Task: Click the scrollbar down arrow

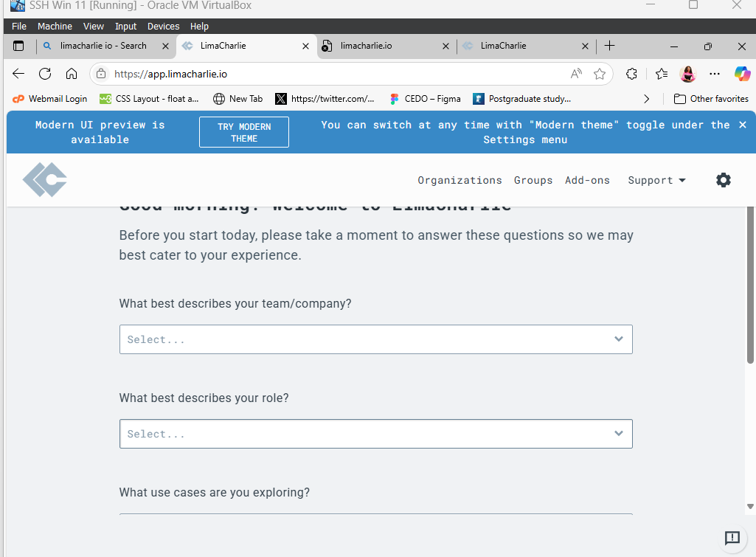Action: pos(750,506)
